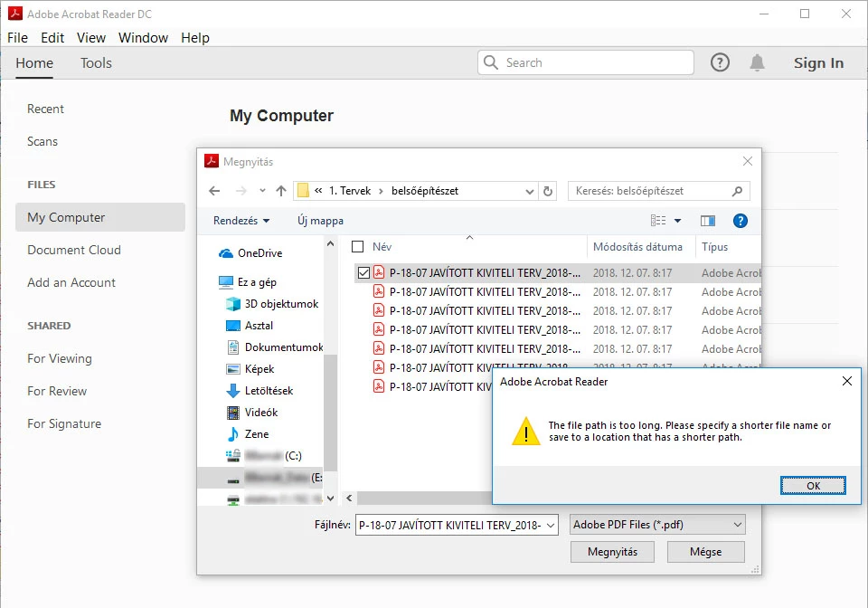Screen dimensions: 868x608
Task: Open the Dokumentumok folder
Action: pos(275,347)
